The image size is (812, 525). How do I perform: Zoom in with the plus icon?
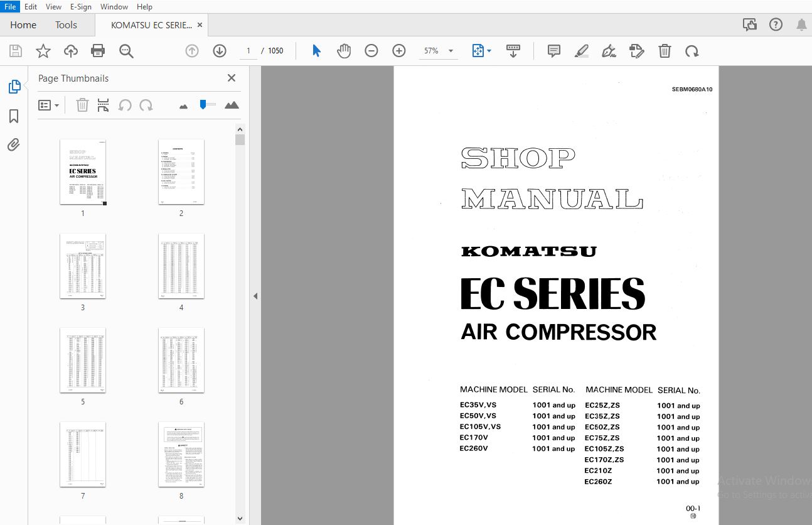[x=399, y=51]
